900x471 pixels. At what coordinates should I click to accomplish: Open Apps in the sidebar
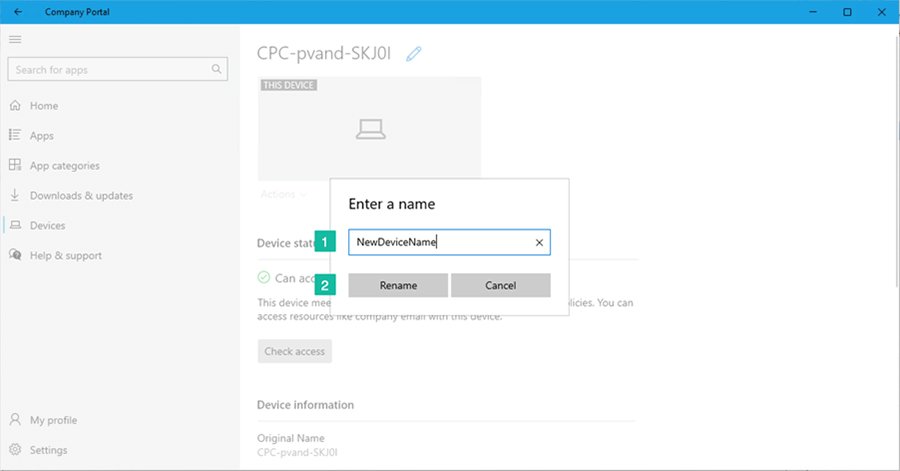click(41, 136)
